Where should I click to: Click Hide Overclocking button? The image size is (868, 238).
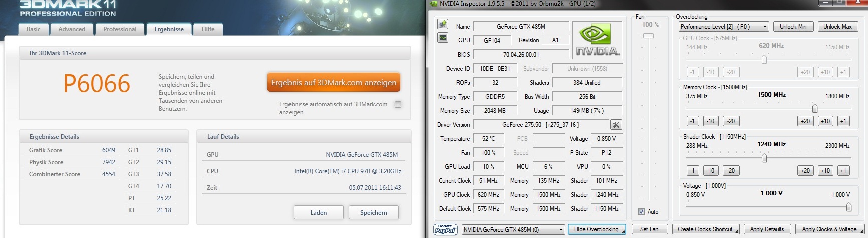coord(598,229)
